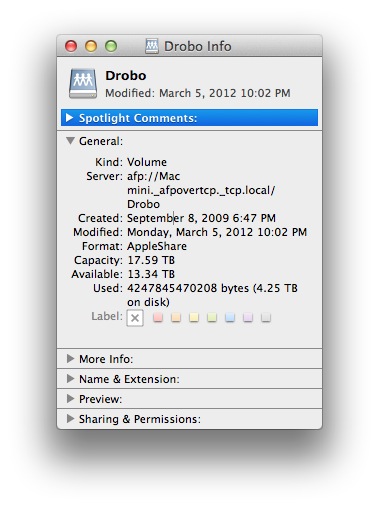
Task: Apply the purple label color
Action: (248, 317)
